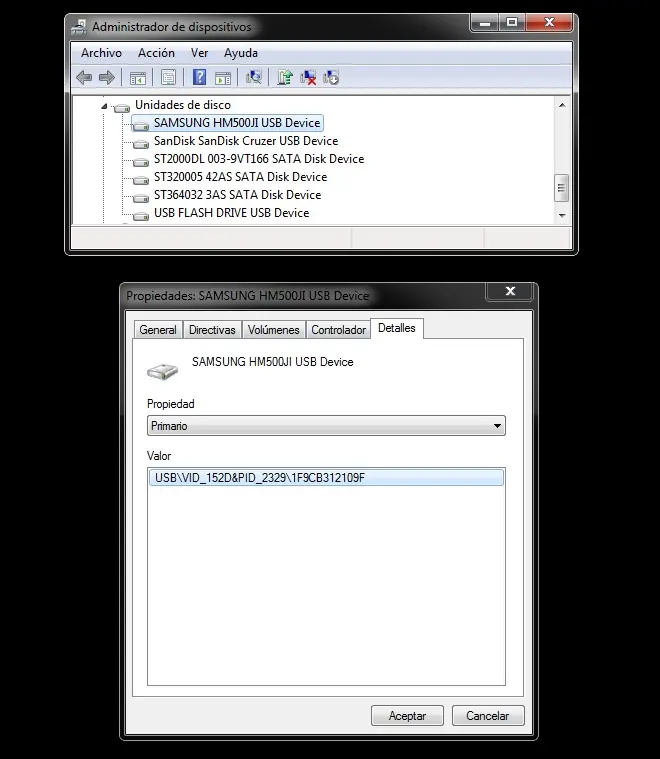Viewport: 660px width, 759px height.
Task: Click the device tree scrollbar down arrow
Action: click(562, 215)
